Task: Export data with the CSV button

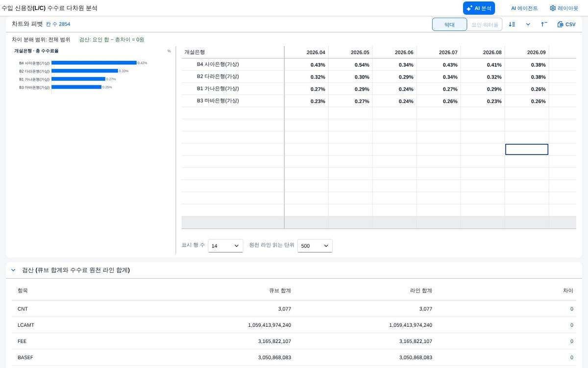Action: coord(566,24)
